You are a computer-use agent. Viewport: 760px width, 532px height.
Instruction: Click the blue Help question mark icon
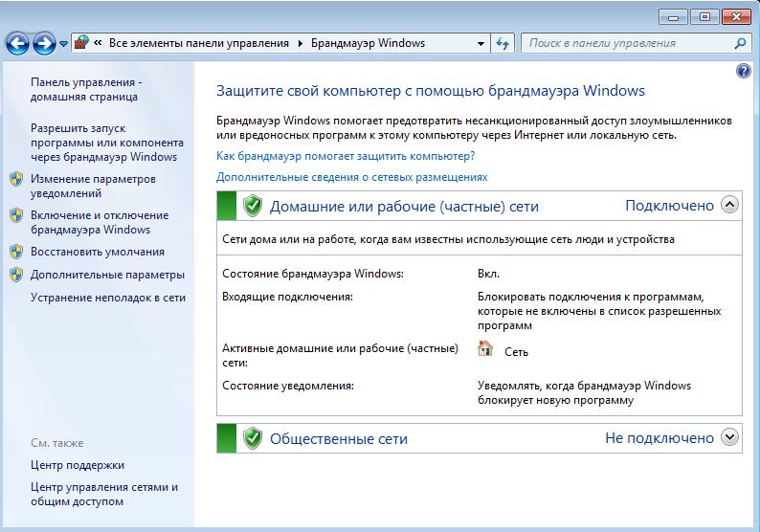(744, 72)
